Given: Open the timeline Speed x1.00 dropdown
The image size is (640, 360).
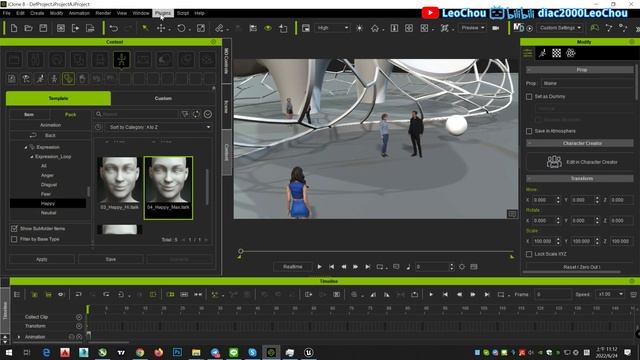Looking at the screenshot, I should (x=610, y=294).
